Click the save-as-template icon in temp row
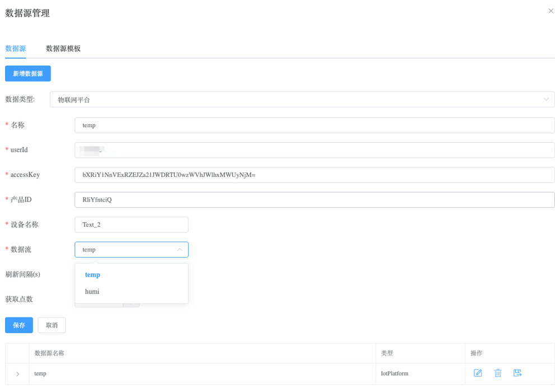The width and height of the screenshot is (555, 392). 517,373
